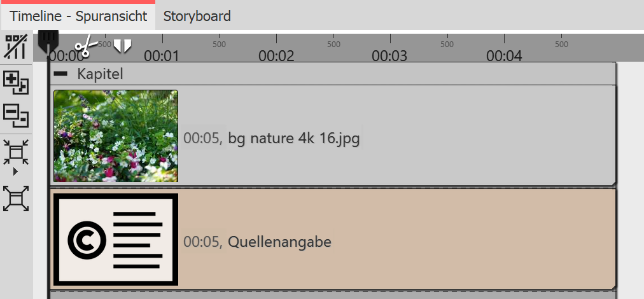Select the bg nature 4k 16.jpg item

pyautogui.click(x=294, y=137)
